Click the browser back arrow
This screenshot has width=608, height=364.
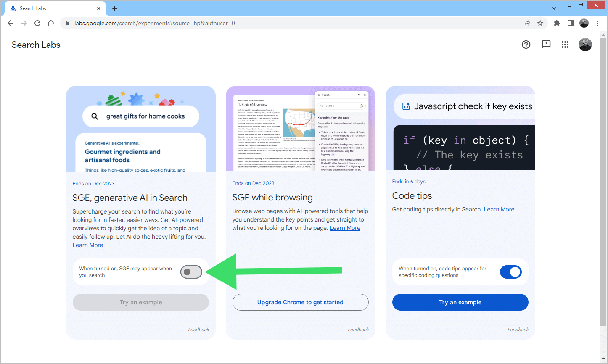(x=11, y=24)
